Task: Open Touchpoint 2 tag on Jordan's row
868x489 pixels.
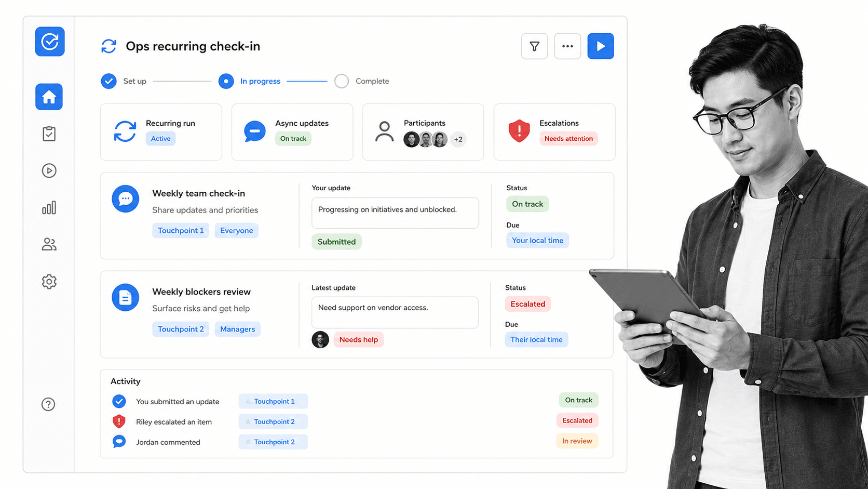Action: 273,442
